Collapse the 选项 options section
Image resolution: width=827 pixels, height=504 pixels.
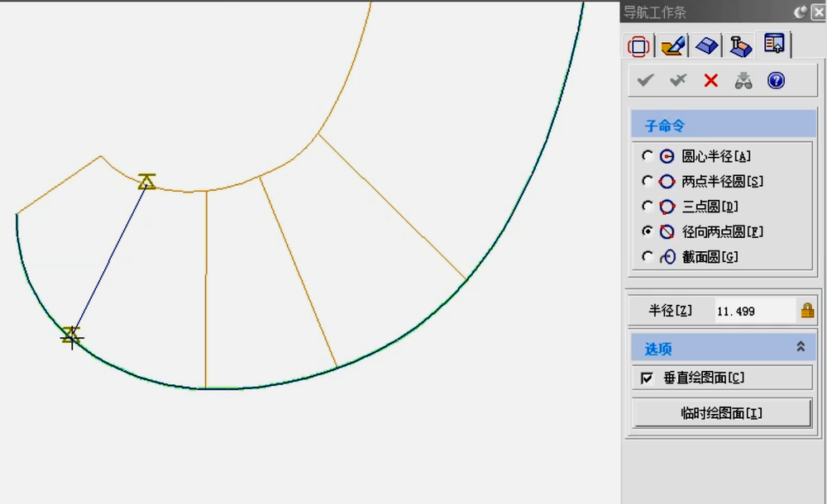tap(801, 346)
